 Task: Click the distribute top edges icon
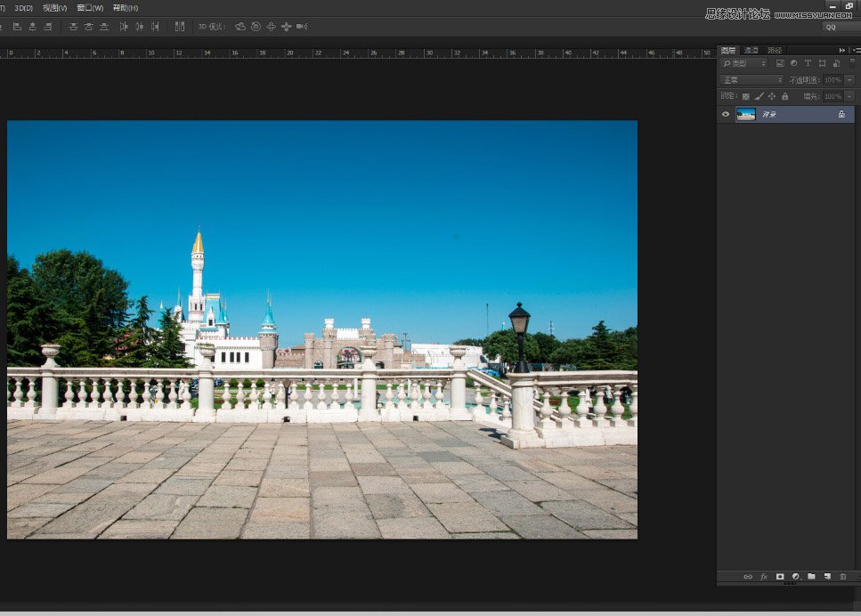73,27
